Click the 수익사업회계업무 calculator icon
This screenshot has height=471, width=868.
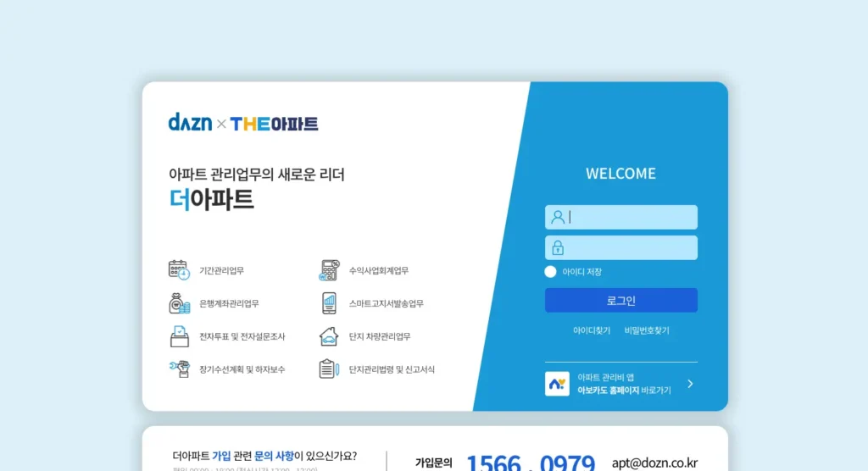[329, 270]
